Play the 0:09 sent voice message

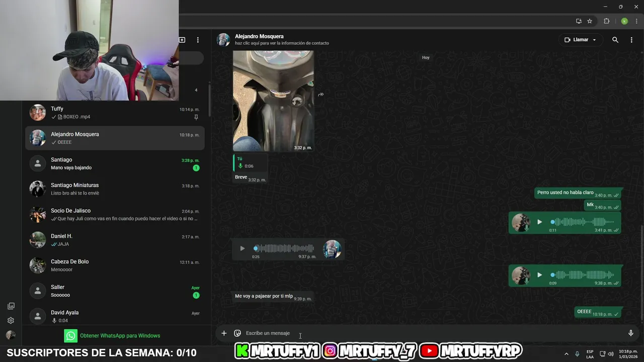(x=539, y=275)
